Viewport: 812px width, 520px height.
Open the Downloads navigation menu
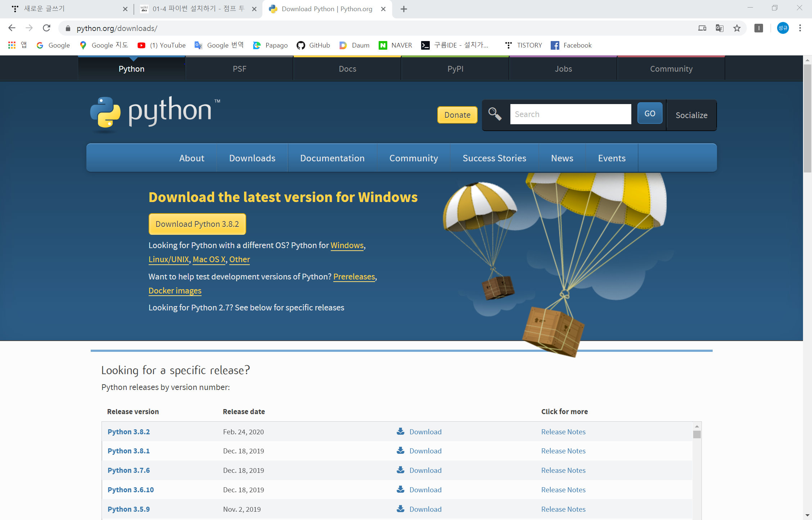coord(252,158)
